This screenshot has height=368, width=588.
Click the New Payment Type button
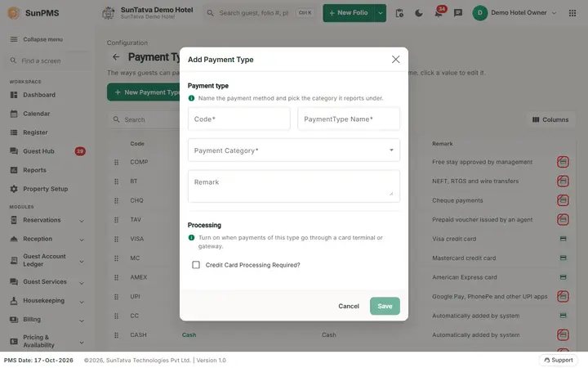click(x=144, y=92)
